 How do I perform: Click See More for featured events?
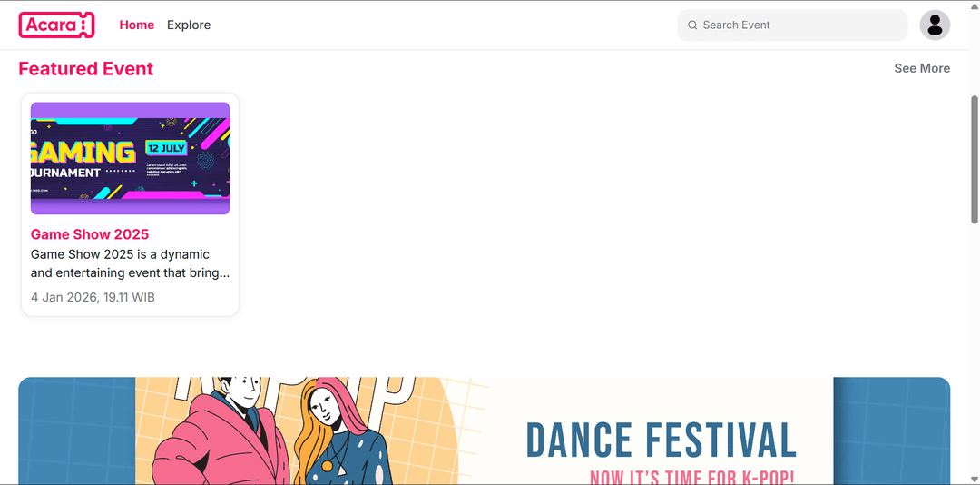(922, 68)
